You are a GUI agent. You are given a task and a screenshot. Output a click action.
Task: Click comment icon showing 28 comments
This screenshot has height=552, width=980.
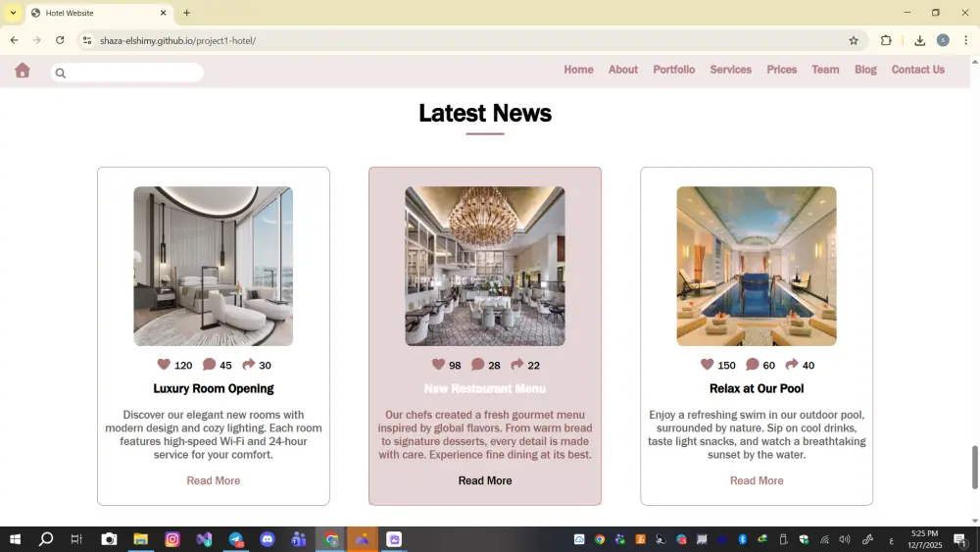tap(477, 364)
